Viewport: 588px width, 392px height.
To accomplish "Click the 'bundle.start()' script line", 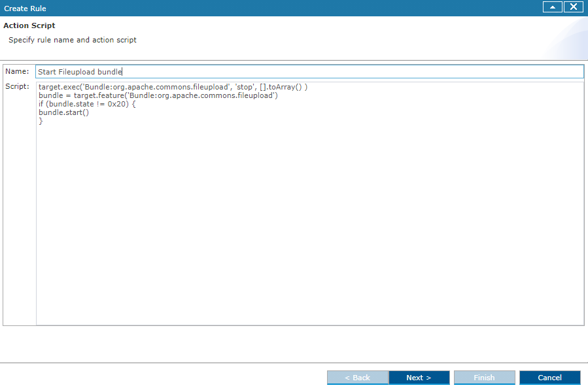I will coord(63,112).
